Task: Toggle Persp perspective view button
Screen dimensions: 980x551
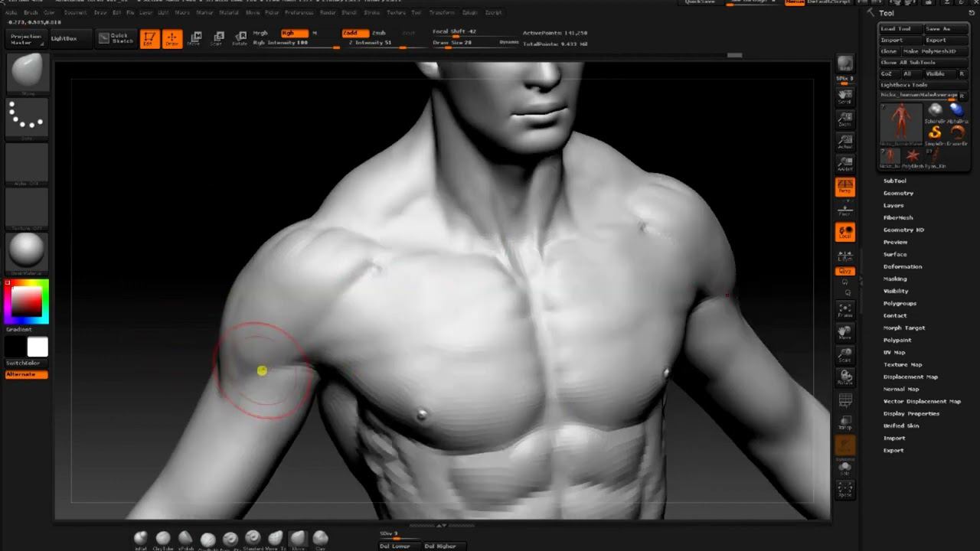Action: click(x=844, y=186)
